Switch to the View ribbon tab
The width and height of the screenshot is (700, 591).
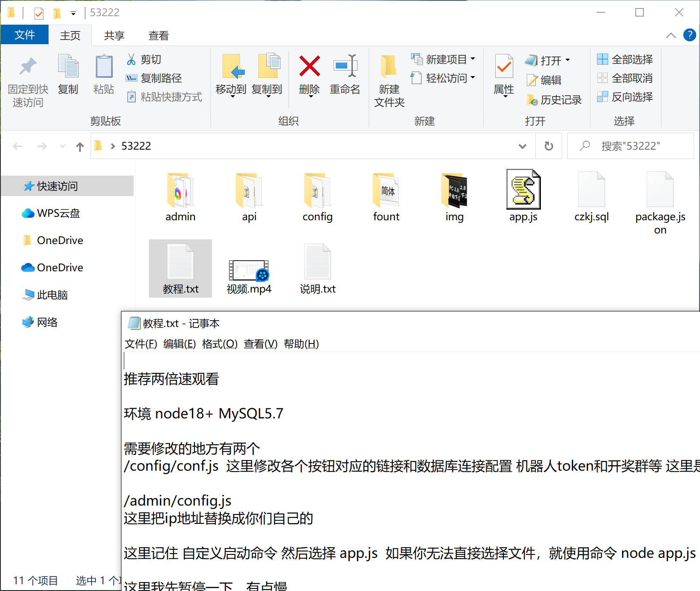pyautogui.click(x=158, y=36)
